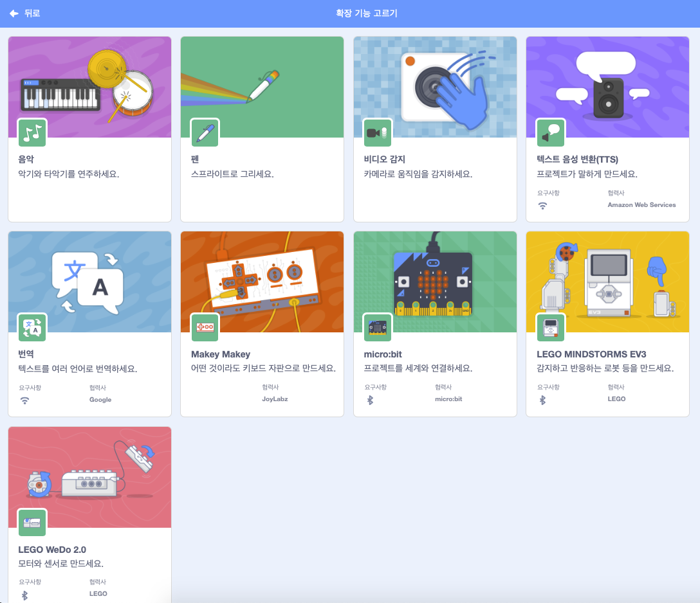Go back with the 뒤로 button
Viewport: 700px width, 603px height.
point(24,14)
